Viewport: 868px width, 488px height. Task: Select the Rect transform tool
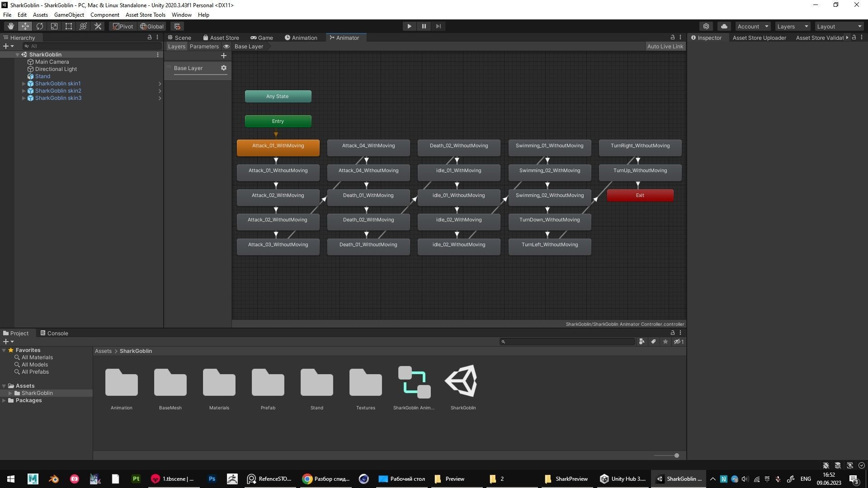coord(69,26)
